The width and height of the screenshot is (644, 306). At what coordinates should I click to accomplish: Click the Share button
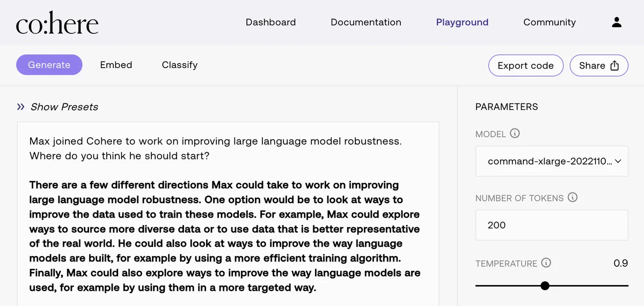pos(599,65)
